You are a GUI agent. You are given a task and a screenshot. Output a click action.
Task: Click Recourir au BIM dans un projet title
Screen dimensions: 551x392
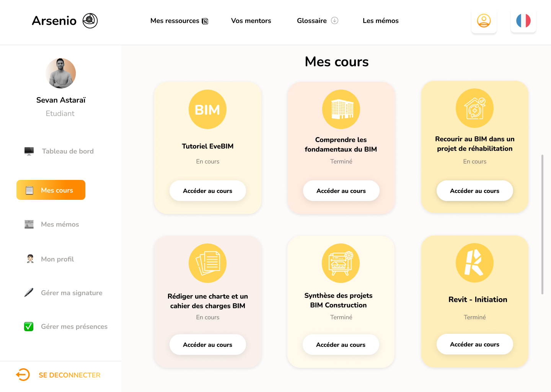tap(475, 144)
